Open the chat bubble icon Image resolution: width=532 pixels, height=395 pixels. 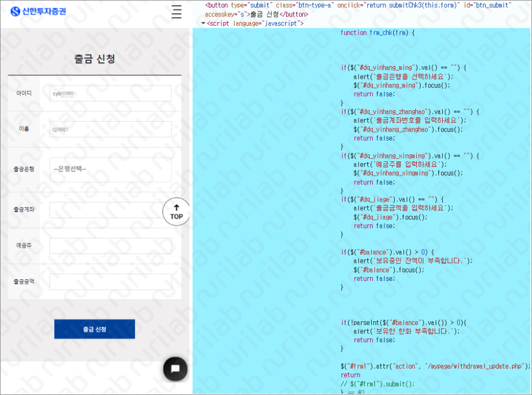(x=175, y=369)
